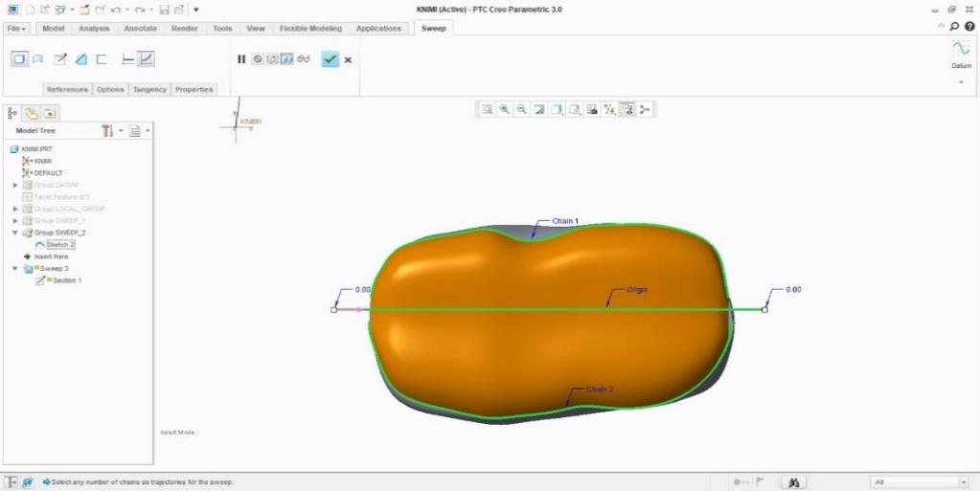
Task: Show the Folder Browser navigator tab
Action: click(x=31, y=113)
